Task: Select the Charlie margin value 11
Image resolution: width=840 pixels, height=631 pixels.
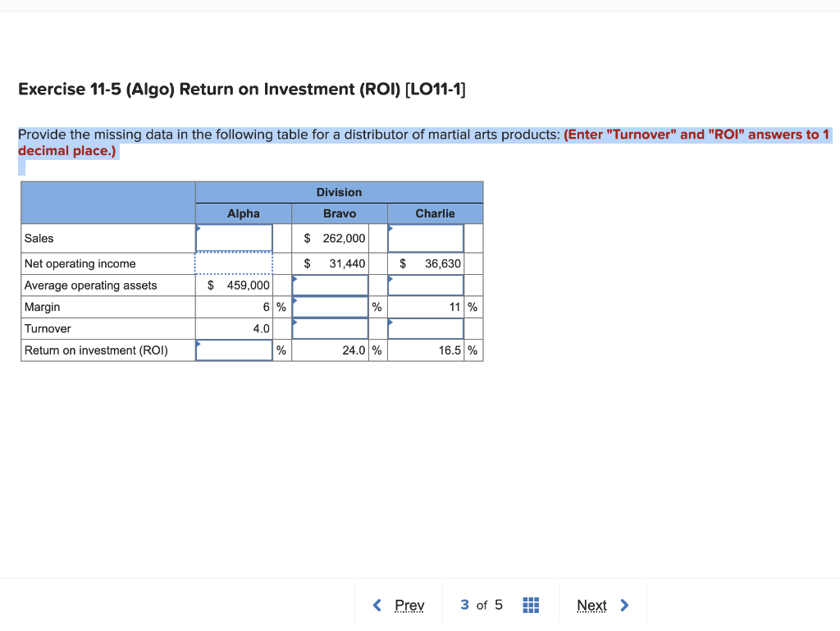Action: pyautogui.click(x=454, y=307)
